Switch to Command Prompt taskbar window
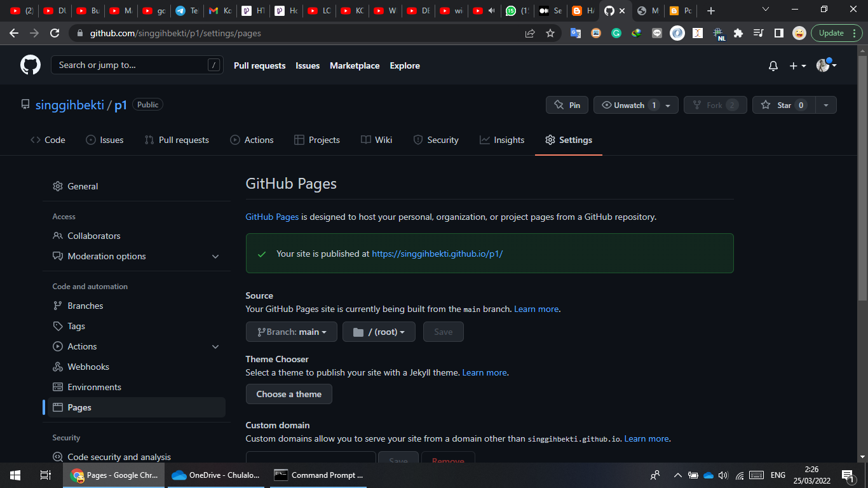 (319, 475)
